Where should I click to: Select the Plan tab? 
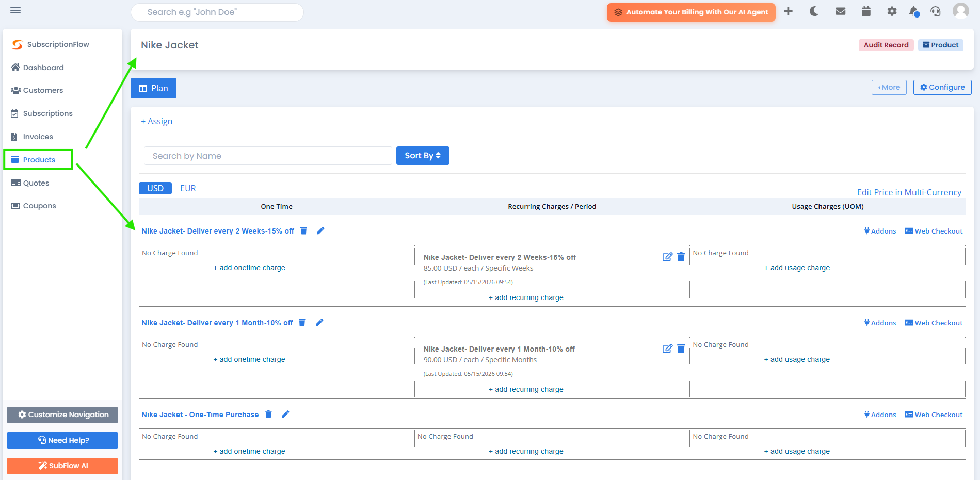(x=153, y=88)
